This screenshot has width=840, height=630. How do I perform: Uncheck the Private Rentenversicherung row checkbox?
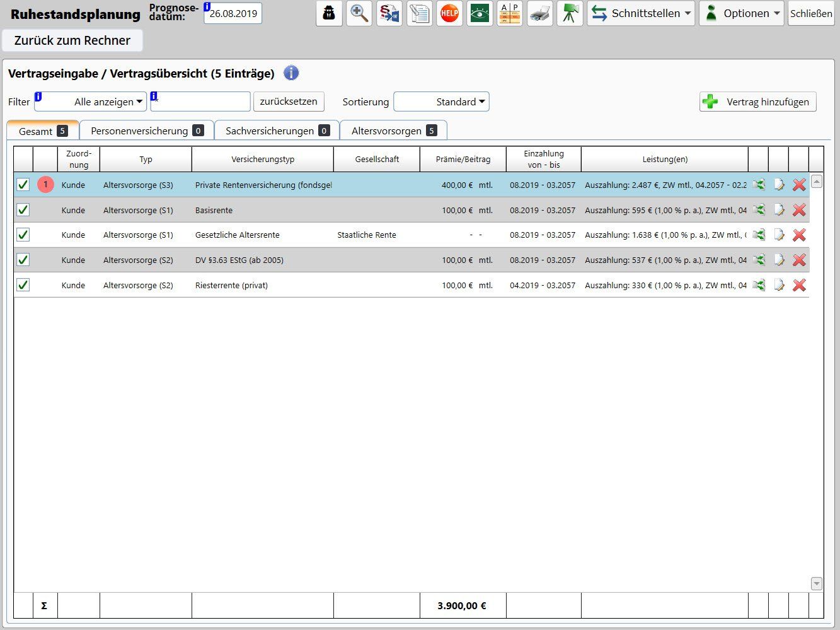click(x=23, y=185)
